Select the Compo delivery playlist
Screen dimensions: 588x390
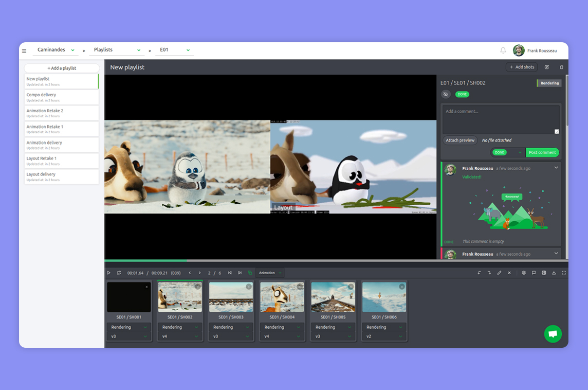click(x=62, y=97)
